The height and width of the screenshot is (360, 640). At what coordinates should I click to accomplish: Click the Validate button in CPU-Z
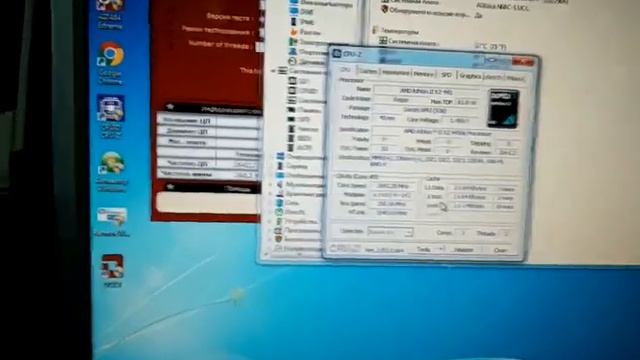click(x=464, y=249)
